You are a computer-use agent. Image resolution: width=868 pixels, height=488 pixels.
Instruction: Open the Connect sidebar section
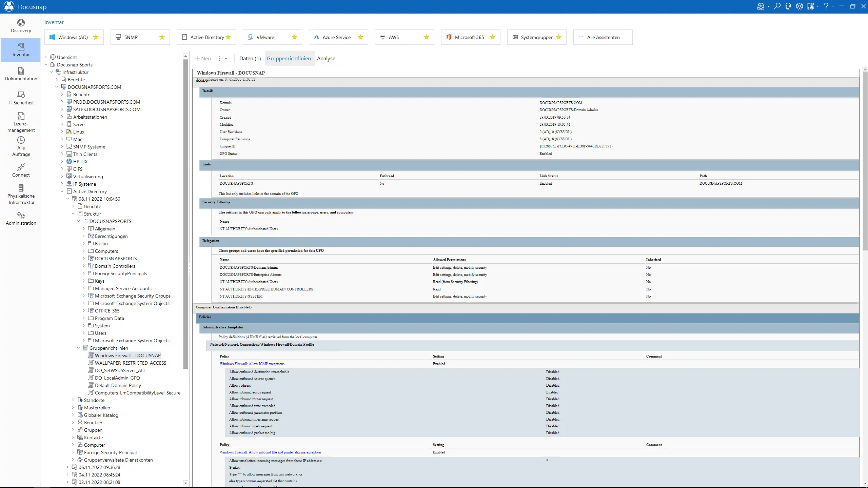pos(21,170)
